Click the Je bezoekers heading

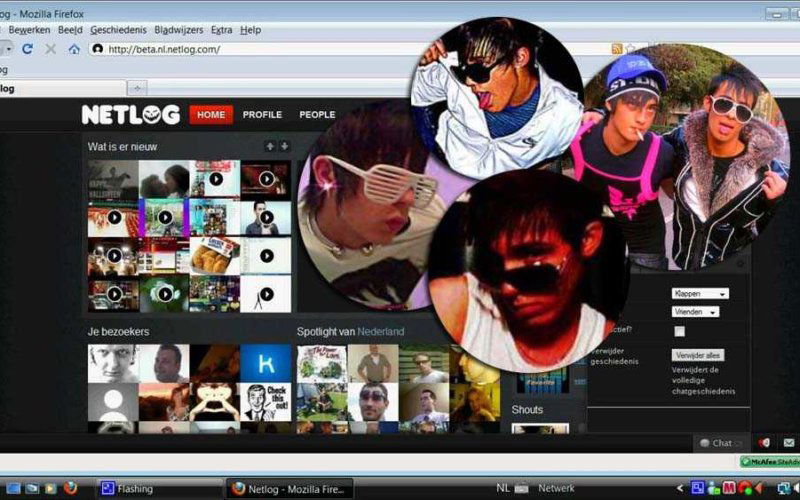point(118,332)
